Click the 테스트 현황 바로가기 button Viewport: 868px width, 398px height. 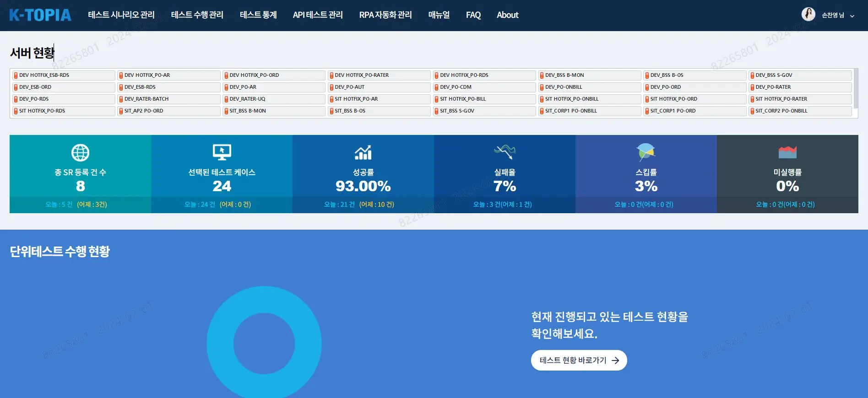coord(579,360)
